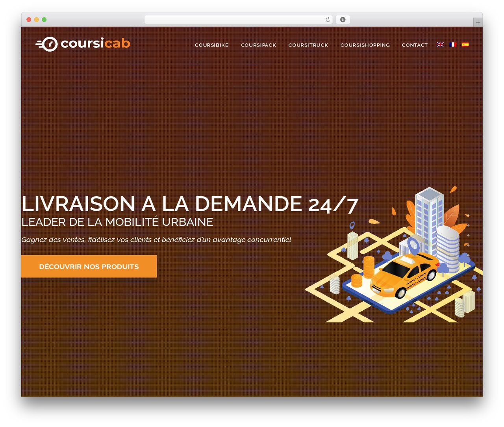This screenshot has width=504, height=427.
Task: Click the Coursicab logo
Action: (83, 44)
